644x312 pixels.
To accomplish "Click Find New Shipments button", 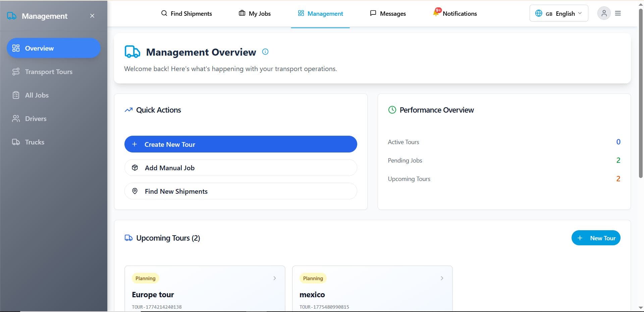I will 240,191.
